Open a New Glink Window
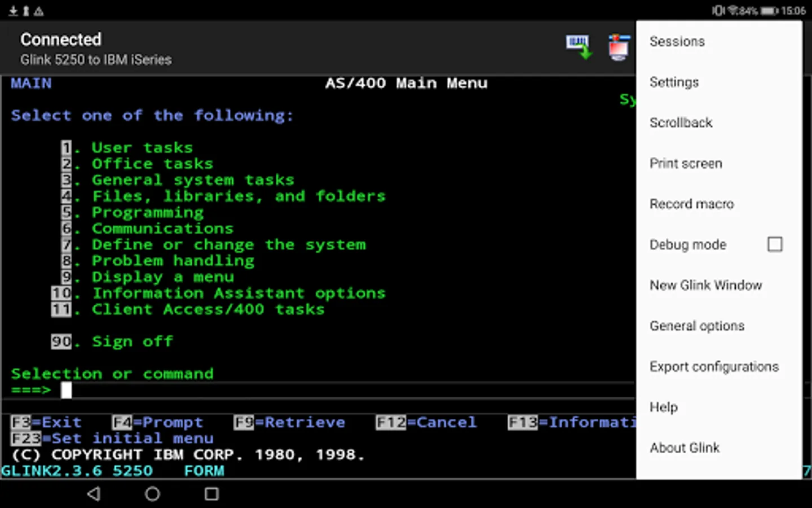Viewport: 812px width, 508px height. [x=719, y=285]
